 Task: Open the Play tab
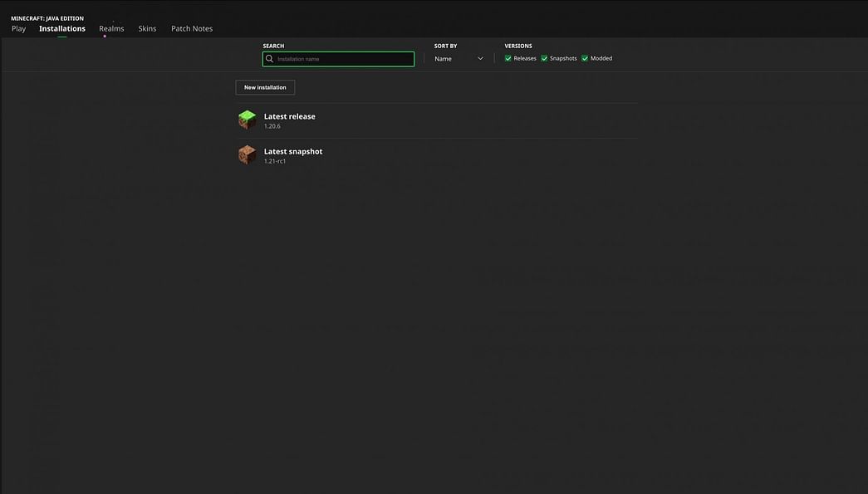[18, 29]
